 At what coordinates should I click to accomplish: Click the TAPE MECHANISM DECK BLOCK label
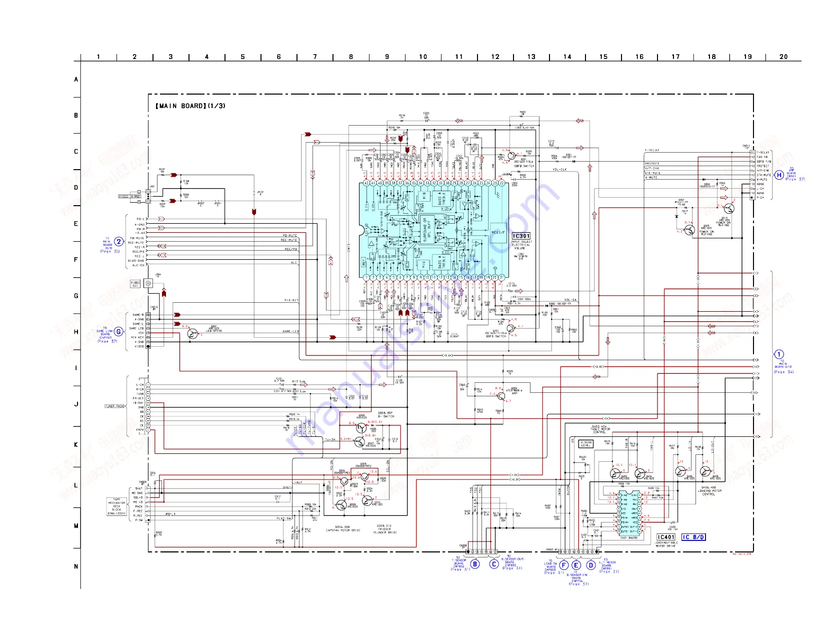coord(116,506)
